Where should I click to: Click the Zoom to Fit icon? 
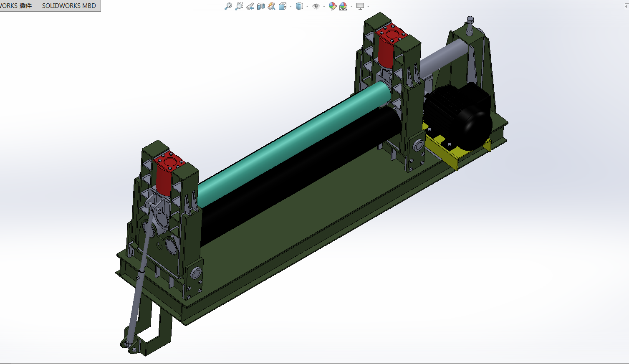click(x=228, y=6)
